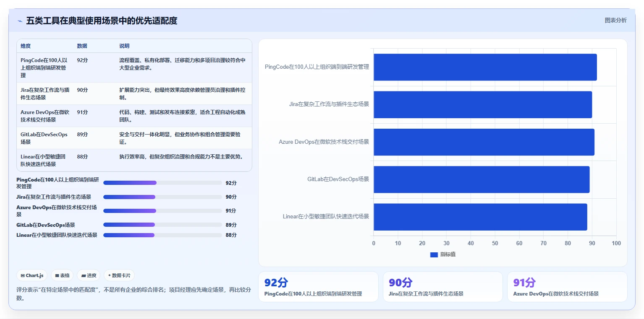The image size is (644, 319).
Task: Click the 100 tick on the chart axis
Action: [616, 243]
